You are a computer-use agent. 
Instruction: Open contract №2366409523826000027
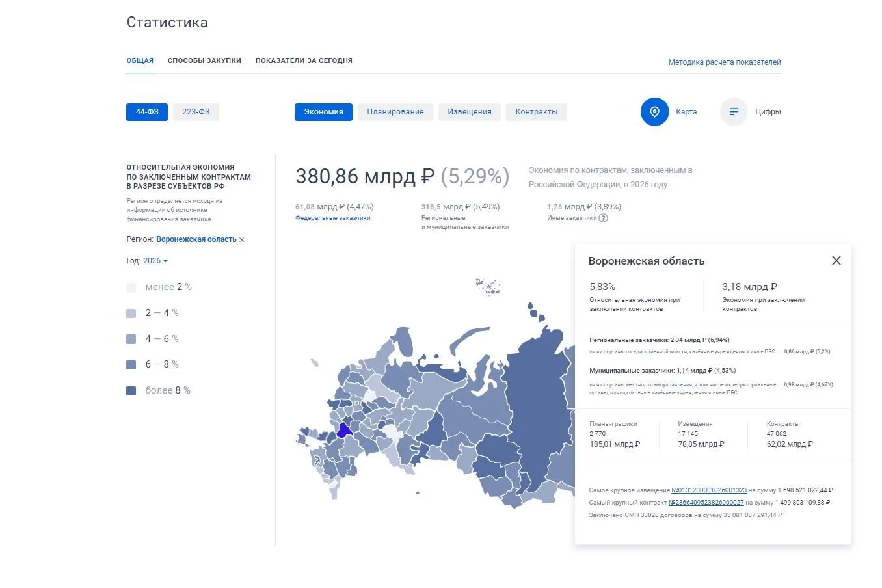click(706, 503)
